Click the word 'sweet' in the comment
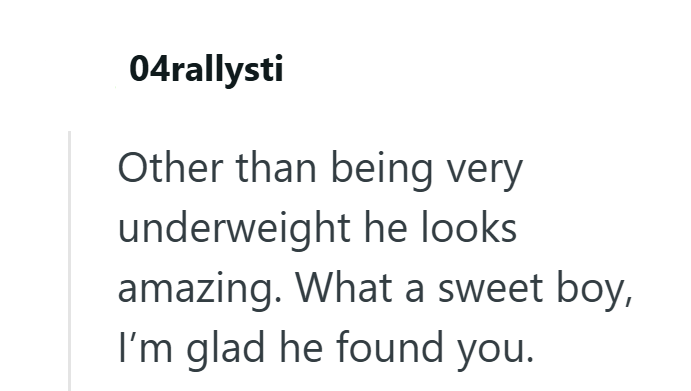This screenshot has width=691, height=391. (x=490, y=287)
